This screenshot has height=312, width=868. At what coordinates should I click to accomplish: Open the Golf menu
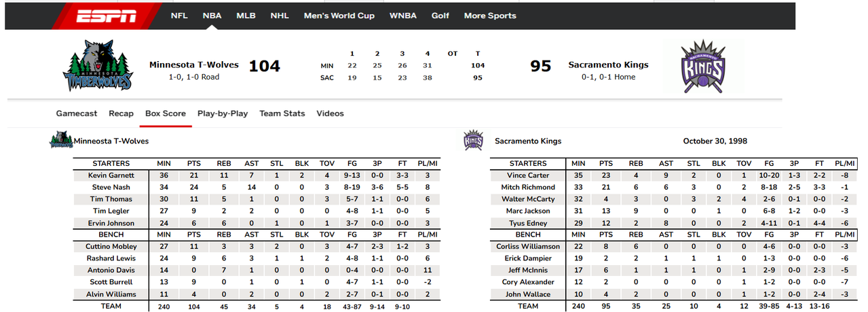coord(440,16)
